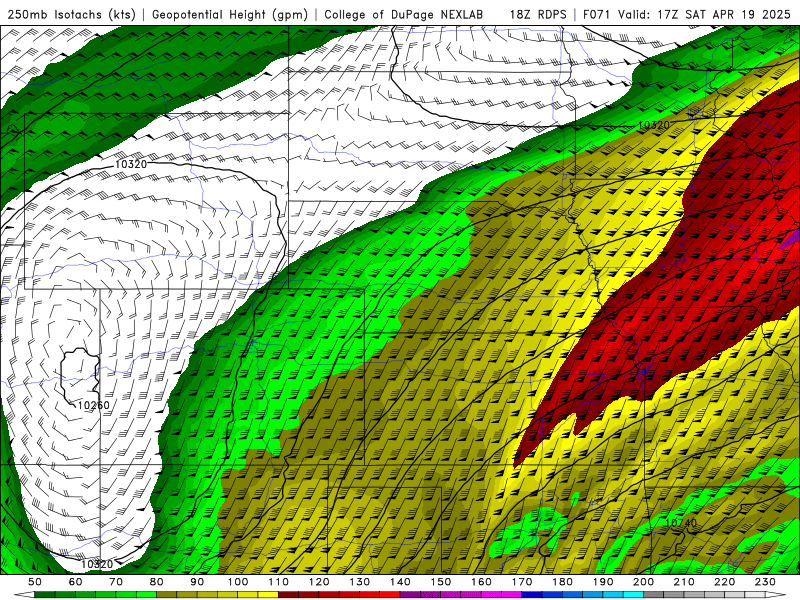Click the '90' value on the color scale

(x=197, y=582)
